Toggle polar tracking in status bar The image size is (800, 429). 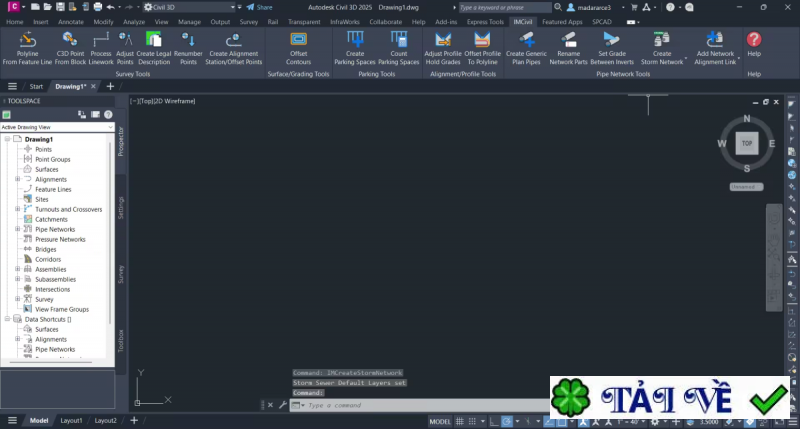point(507,421)
